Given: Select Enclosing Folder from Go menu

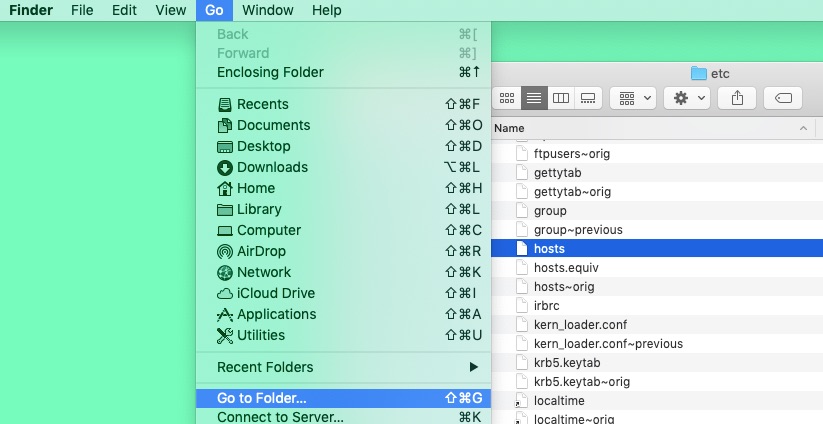Looking at the screenshot, I should (x=270, y=72).
